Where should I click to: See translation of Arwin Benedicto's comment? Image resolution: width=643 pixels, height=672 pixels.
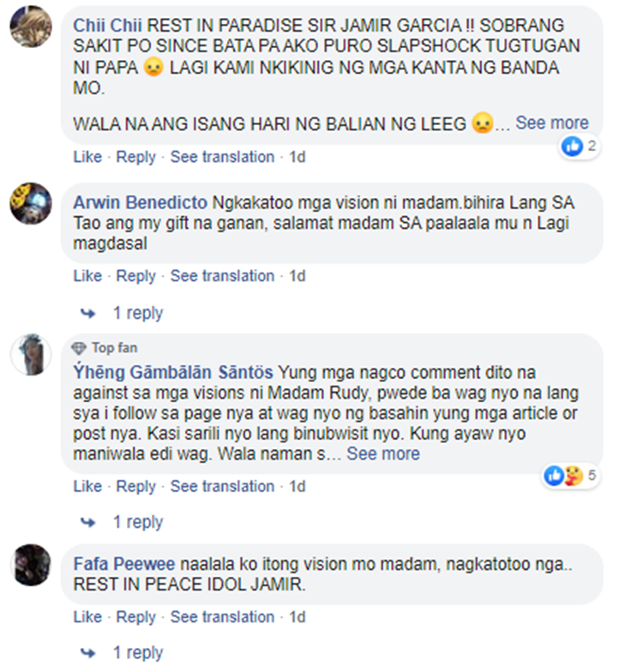click(222, 276)
